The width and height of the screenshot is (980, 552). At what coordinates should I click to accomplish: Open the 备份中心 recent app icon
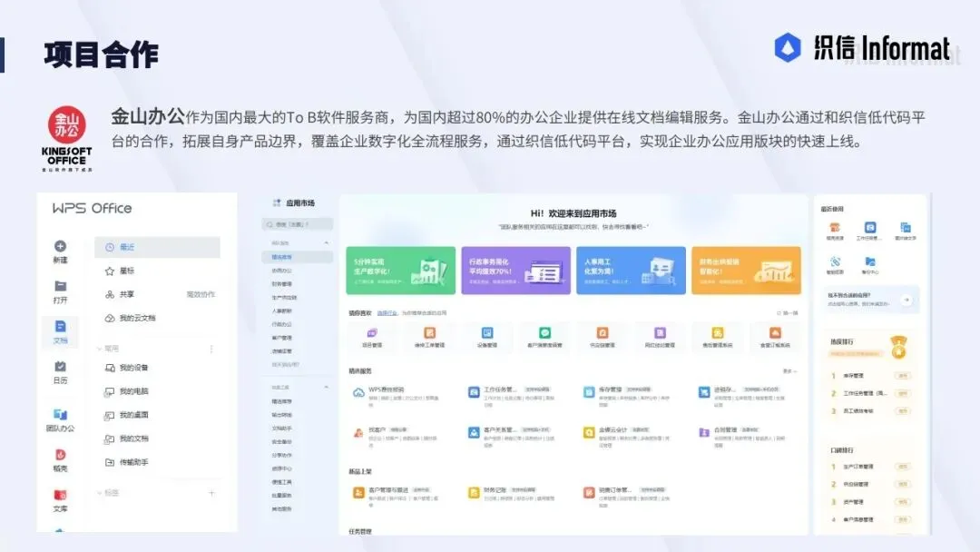(x=870, y=262)
